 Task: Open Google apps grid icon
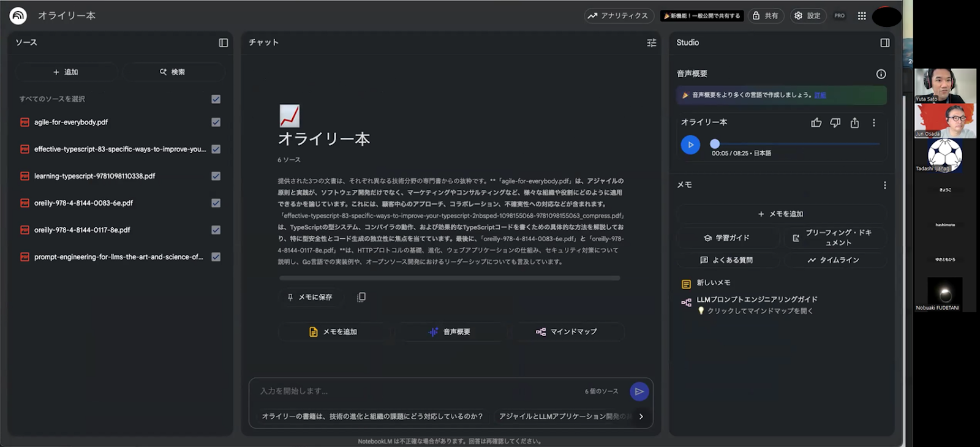tap(862, 16)
